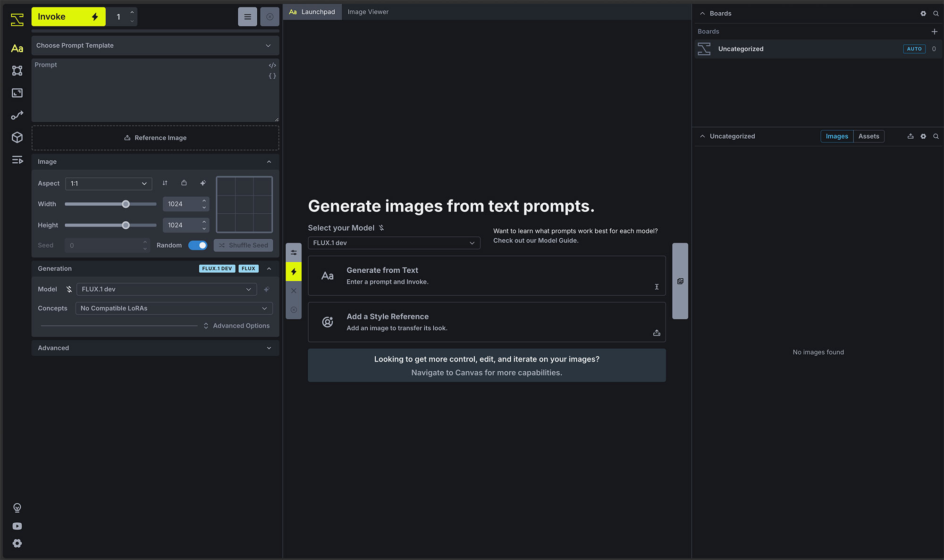Click the sparkle icon next to the Model dropdown
This screenshot has width=944, height=560.
point(267,289)
